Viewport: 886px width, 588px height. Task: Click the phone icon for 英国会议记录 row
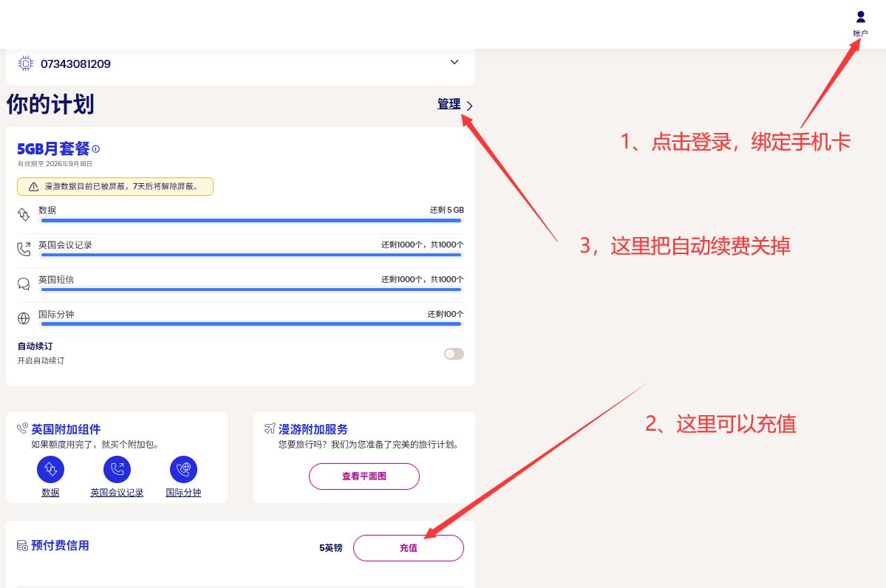(23, 249)
